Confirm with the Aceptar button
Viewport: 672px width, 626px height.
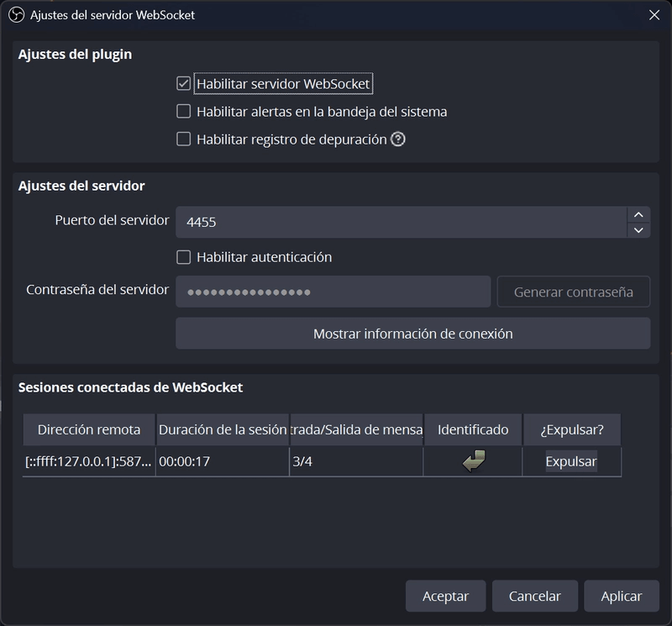[446, 596]
